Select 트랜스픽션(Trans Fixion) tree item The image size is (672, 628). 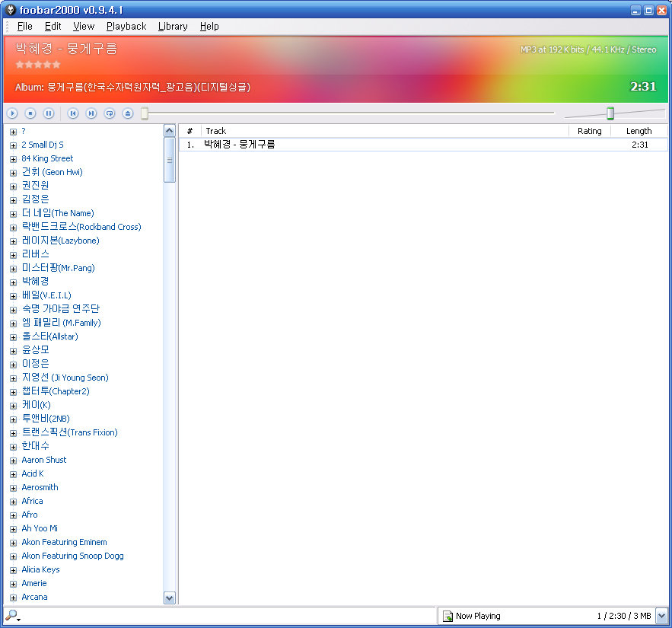69,432
